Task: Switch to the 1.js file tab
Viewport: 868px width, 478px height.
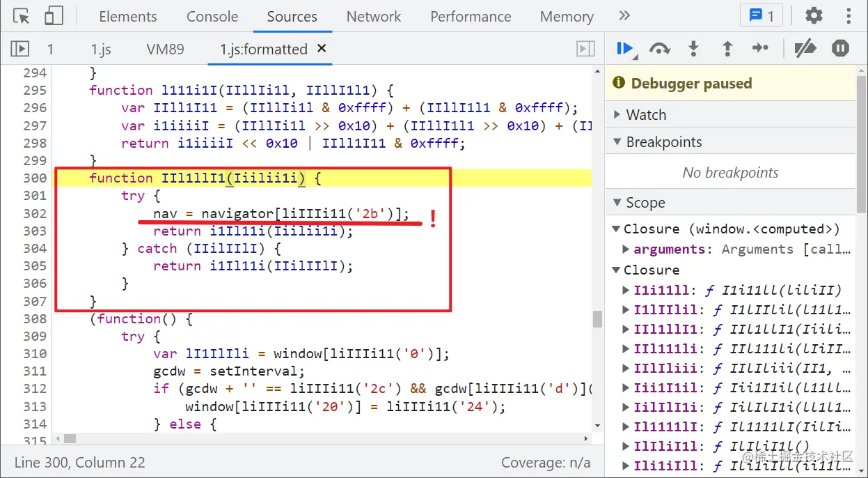Action: [x=101, y=49]
